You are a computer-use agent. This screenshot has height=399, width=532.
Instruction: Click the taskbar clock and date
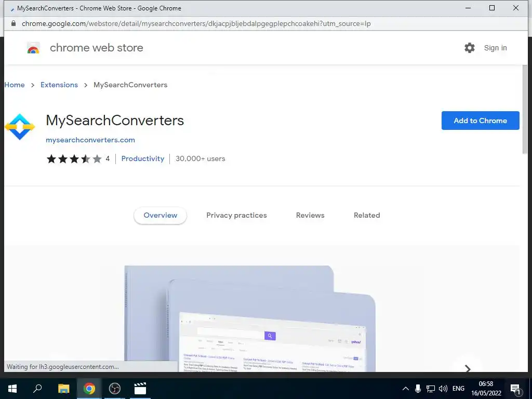tap(486, 389)
